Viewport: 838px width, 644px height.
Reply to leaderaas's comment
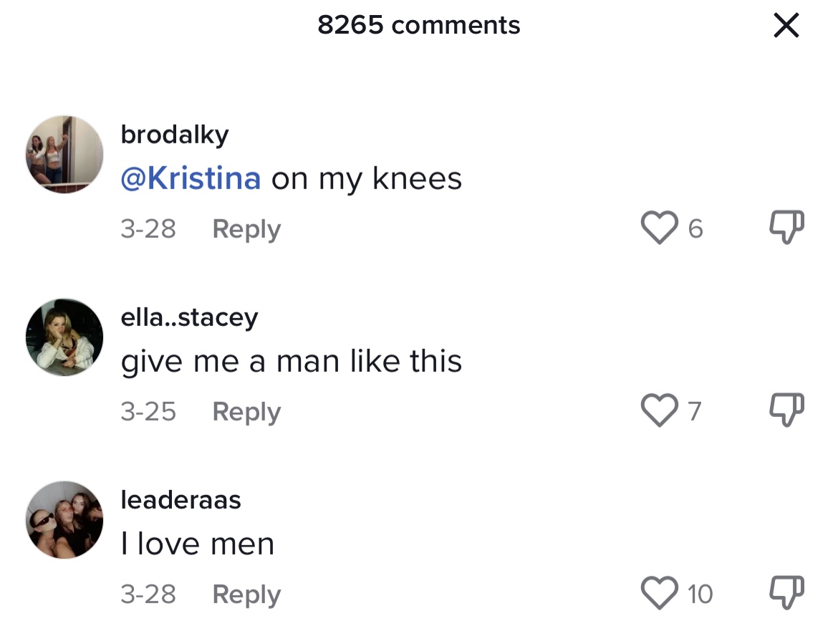point(246,595)
